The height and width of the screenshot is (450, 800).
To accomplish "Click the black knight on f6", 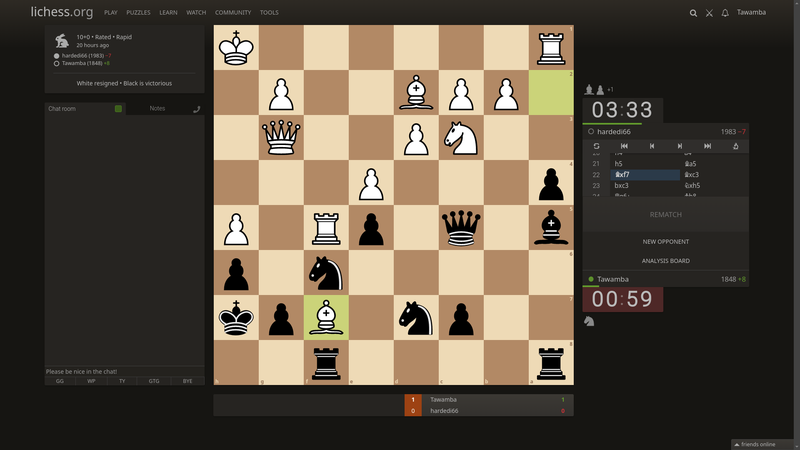I will point(326,272).
